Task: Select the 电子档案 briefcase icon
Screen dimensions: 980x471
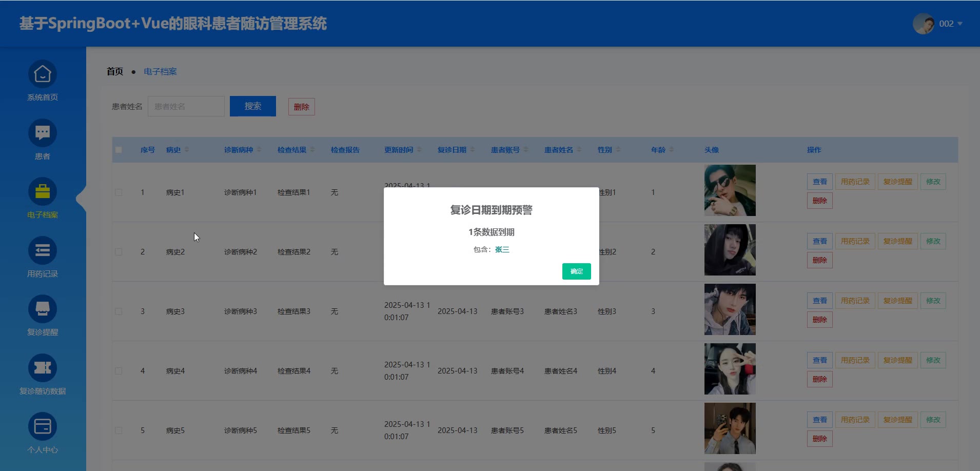Action: click(x=43, y=192)
